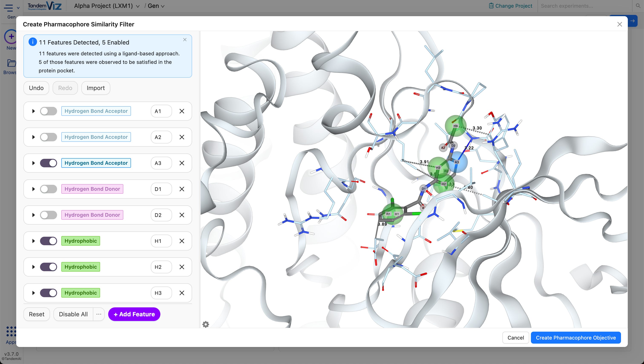Viewport: 644px width, 364px height.
Task: Open more options next to Disable All
Action: click(x=99, y=314)
